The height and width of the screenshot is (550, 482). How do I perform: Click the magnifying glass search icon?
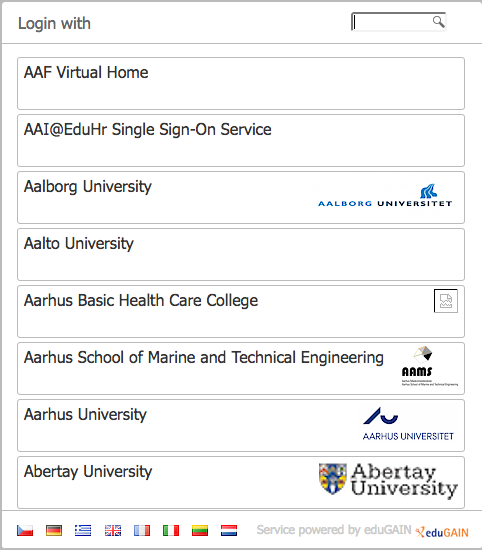click(438, 22)
